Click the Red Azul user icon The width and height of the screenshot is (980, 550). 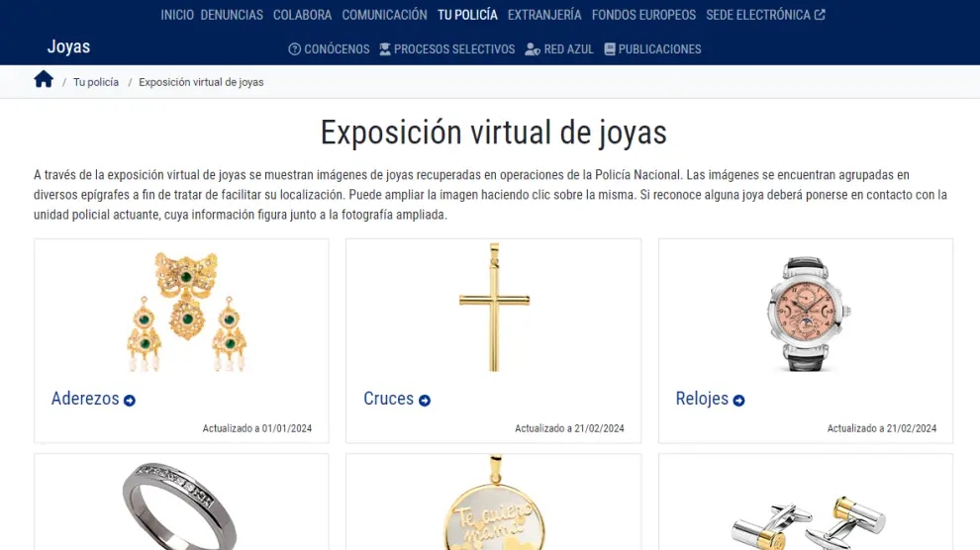(x=533, y=49)
